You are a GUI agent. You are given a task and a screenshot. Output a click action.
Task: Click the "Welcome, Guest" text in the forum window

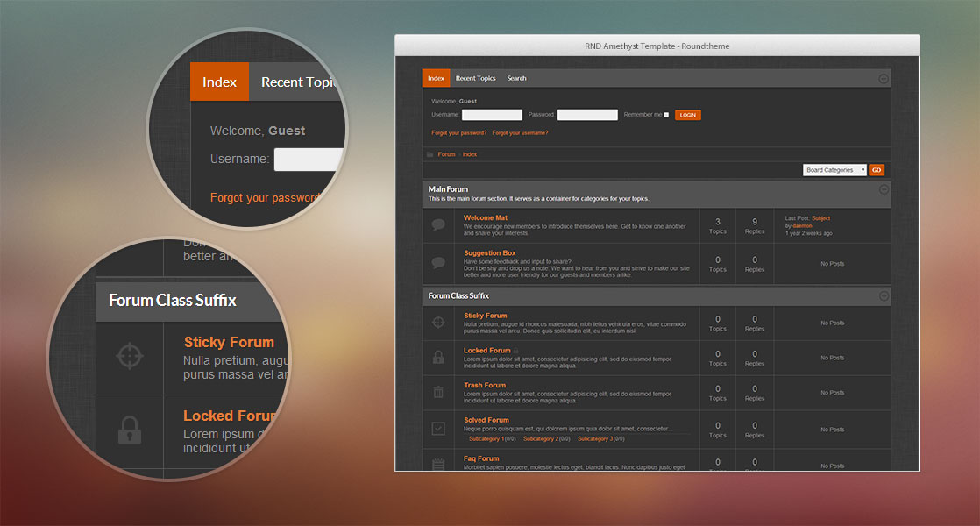click(454, 101)
